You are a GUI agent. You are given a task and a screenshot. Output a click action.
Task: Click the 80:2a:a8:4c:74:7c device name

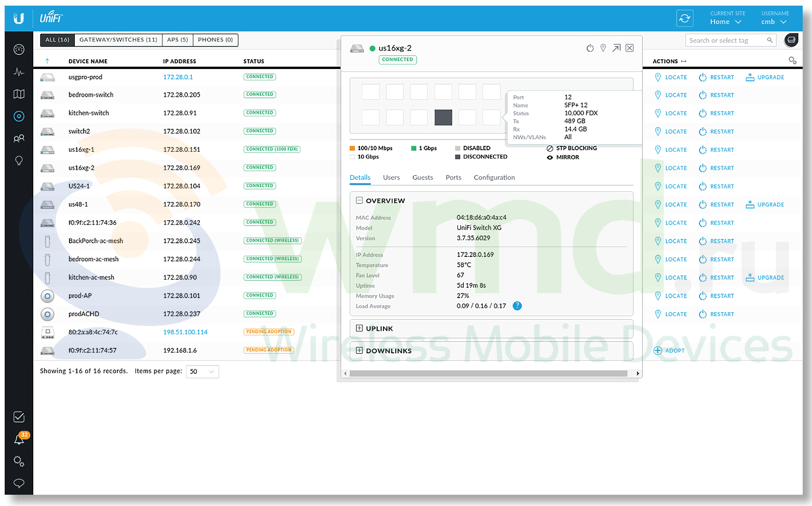[93, 332]
